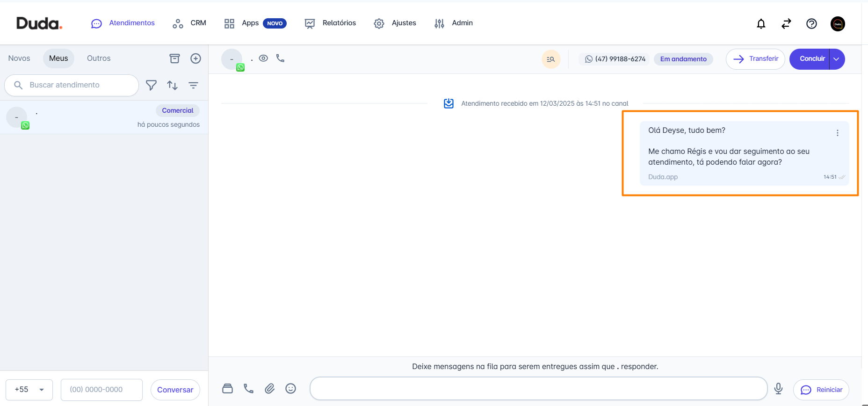Record audio with microphone icon

(x=778, y=389)
